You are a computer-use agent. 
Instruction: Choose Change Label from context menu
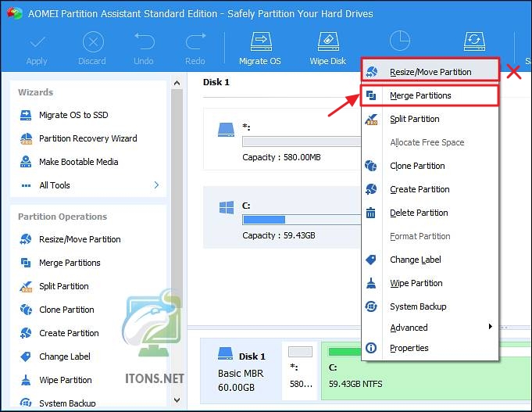click(x=430, y=260)
